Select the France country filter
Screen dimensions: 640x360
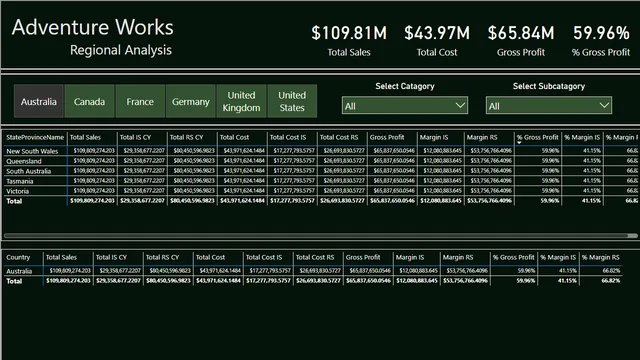click(140, 101)
